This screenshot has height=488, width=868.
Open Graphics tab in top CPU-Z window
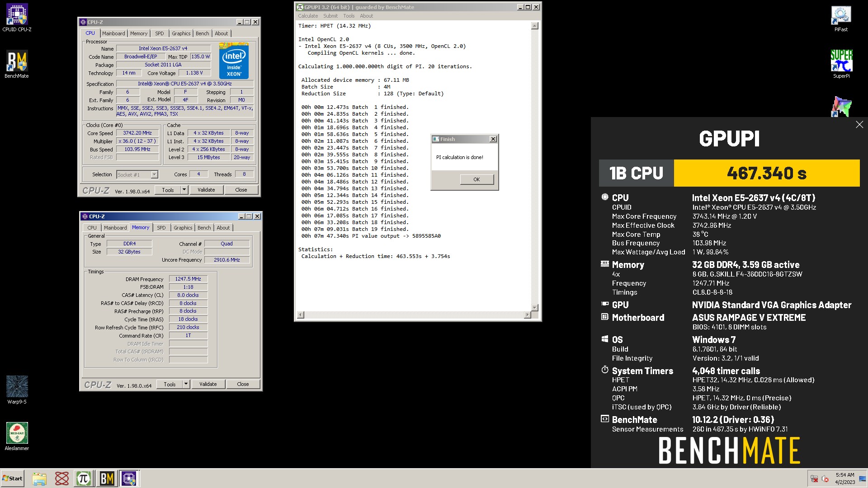[181, 33]
